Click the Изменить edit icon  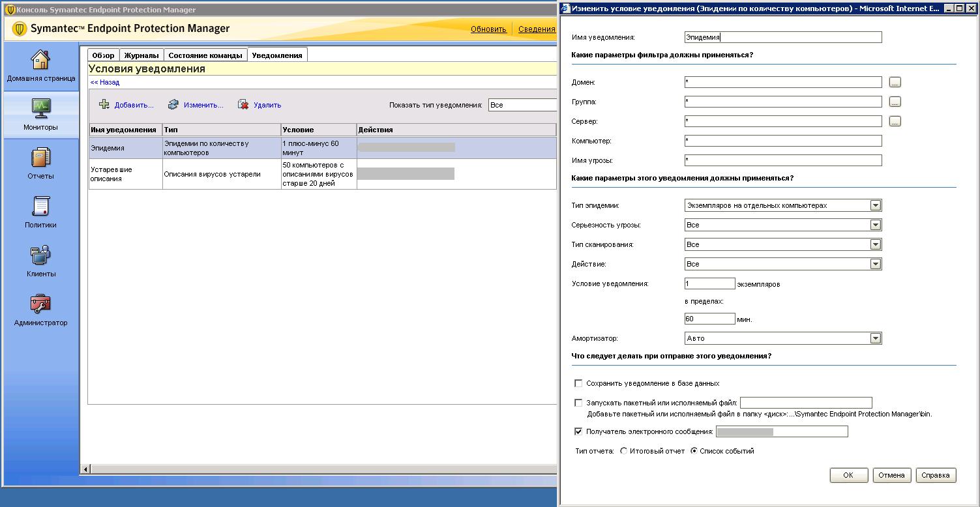pyautogui.click(x=173, y=104)
